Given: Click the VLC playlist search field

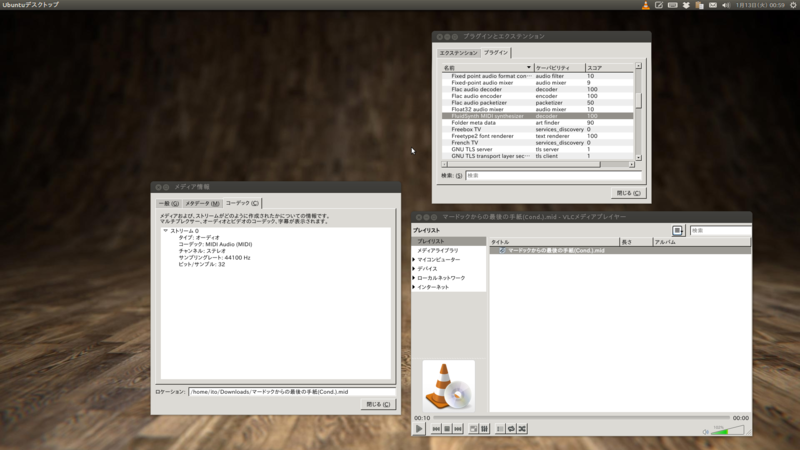Looking at the screenshot, I should tap(720, 231).
